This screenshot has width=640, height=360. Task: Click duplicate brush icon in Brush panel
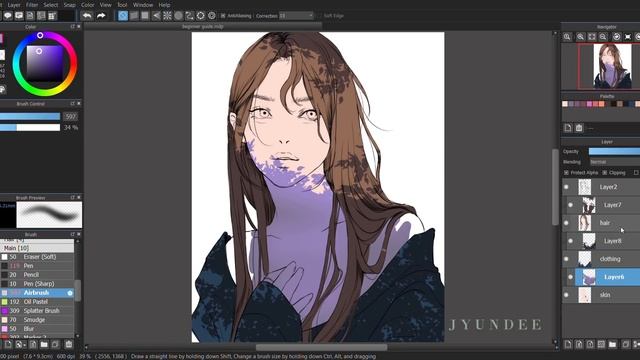click(55, 344)
